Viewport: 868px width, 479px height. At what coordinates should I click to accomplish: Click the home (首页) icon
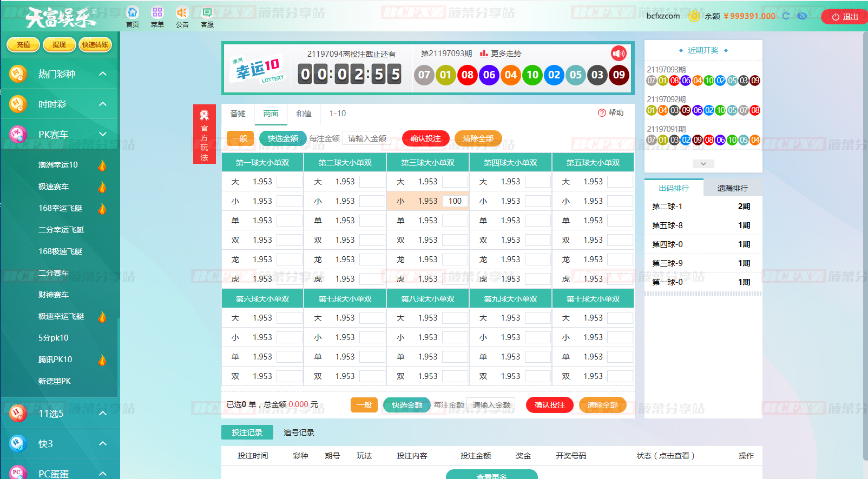tap(133, 13)
